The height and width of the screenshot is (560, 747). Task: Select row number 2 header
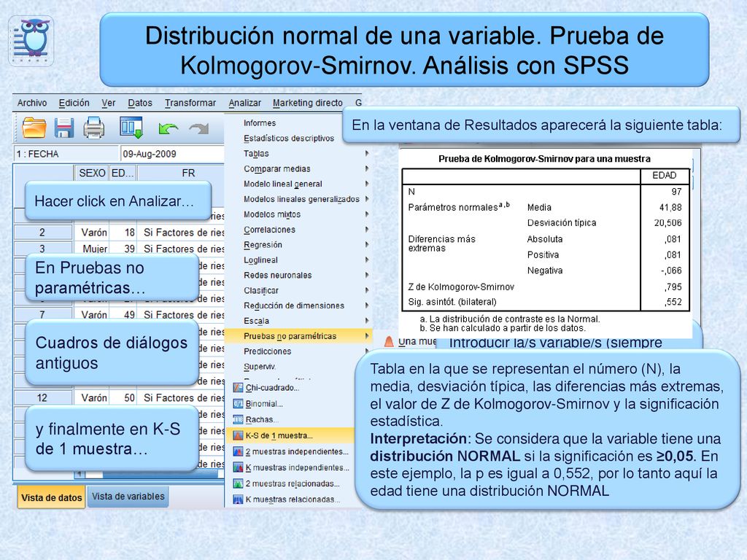(x=42, y=233)
